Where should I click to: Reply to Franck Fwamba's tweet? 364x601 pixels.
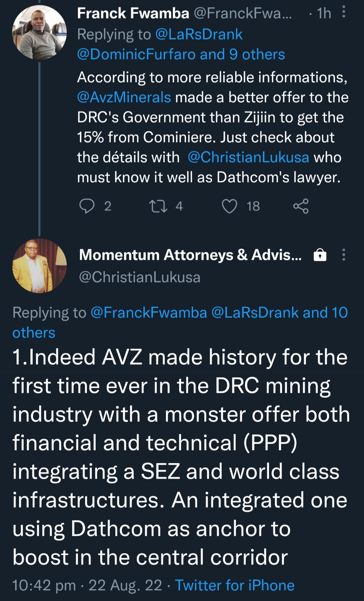(x=87, y=206)
